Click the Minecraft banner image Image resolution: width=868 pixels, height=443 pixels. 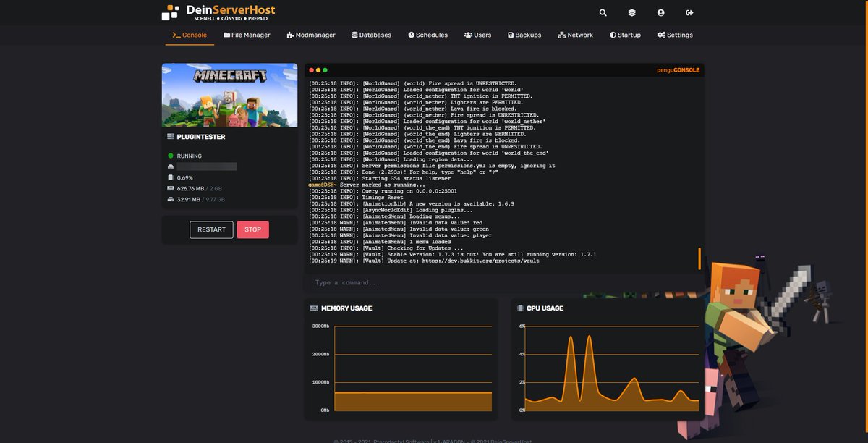(x=229, y=95)
